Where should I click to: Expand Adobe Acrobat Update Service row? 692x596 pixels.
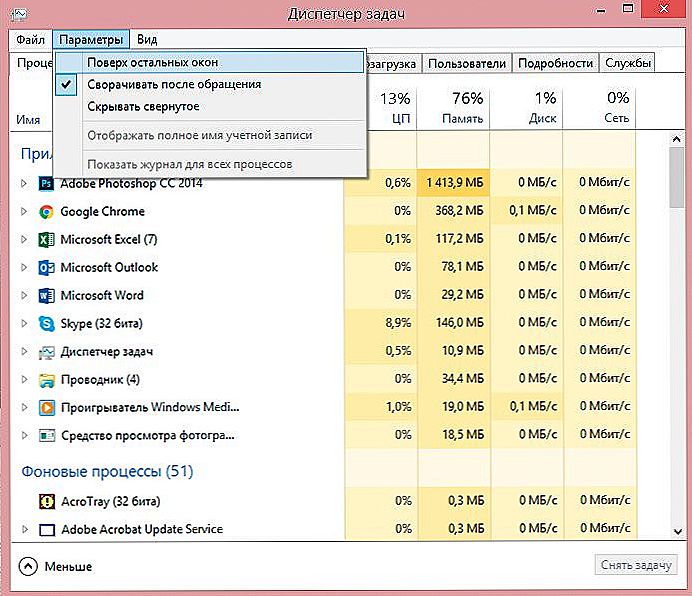point(25,529)
